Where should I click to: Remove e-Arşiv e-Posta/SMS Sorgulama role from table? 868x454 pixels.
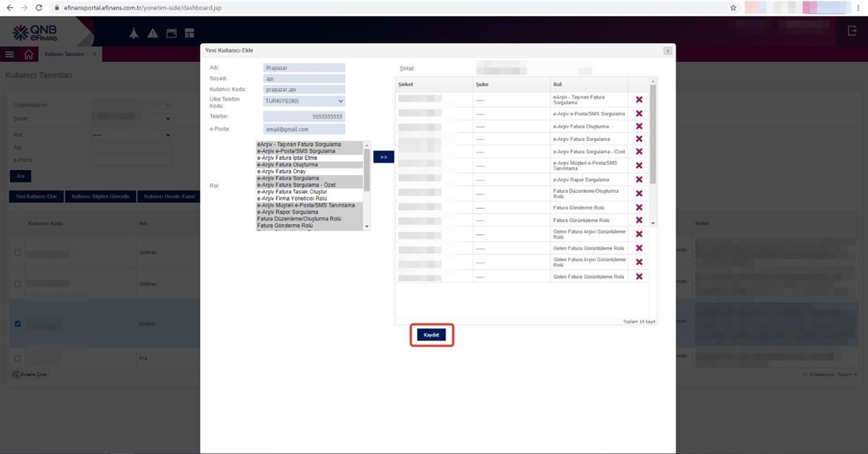(x=639, y=113)
